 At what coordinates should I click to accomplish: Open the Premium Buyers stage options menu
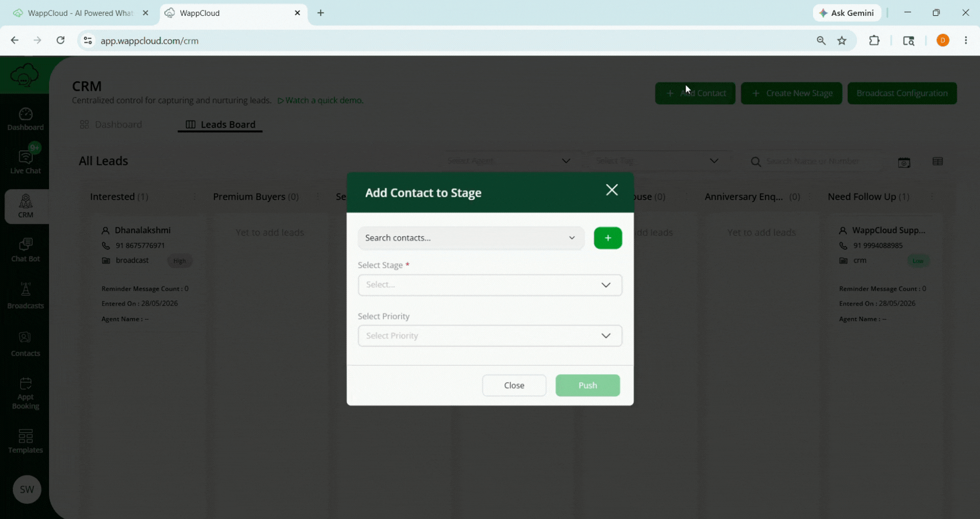tap(317, 197)
